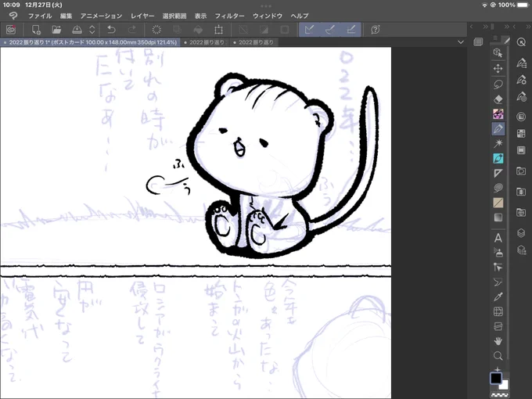The width and height of the screenshot is (532, 399).
Task: Expand the command bar up-down arrows
Action: 92,30
